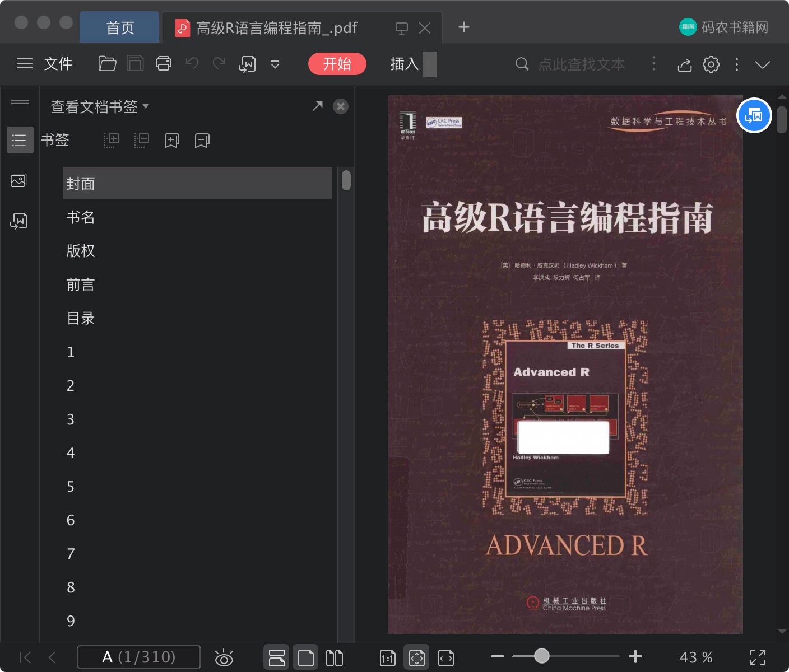Open the 文件 file menu

coord(58,64)
